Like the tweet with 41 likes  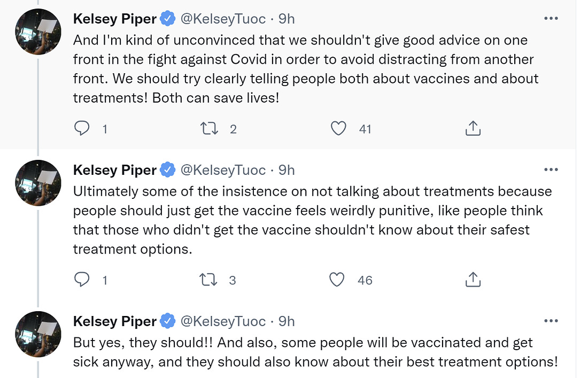tap(338, 129)
